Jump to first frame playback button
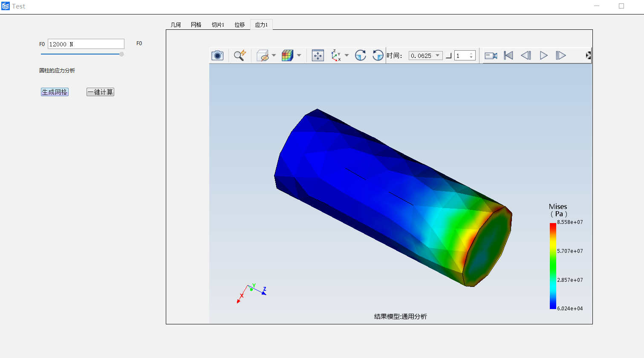644x358 pixels. click(508, 55)
